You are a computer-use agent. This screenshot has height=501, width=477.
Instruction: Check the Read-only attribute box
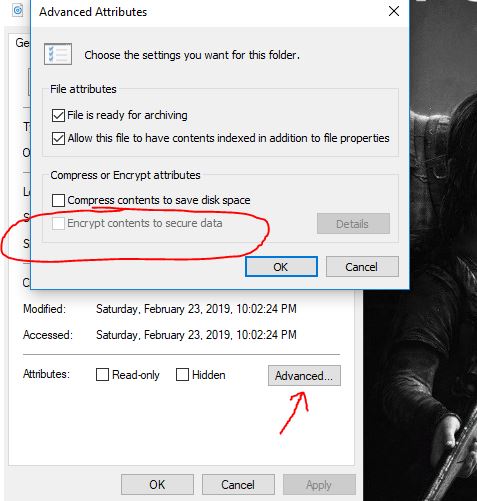click(102, 374)
